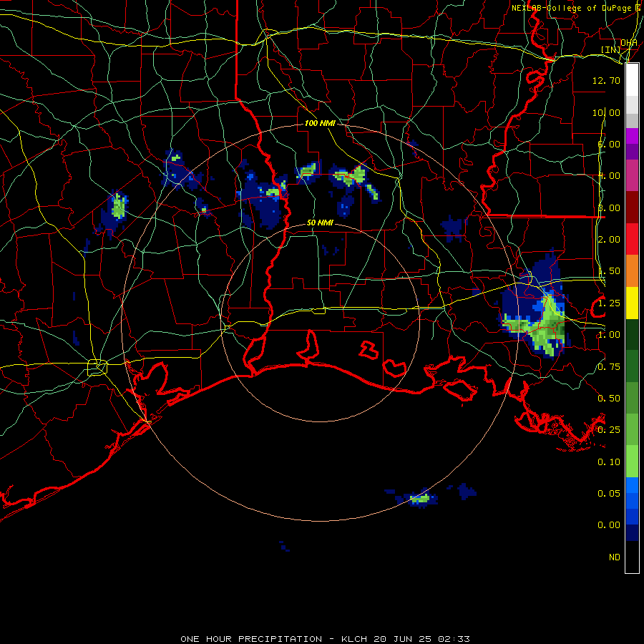The image size is (644, 644).
Task: Select the 10.00 legend value
Action: tap(606, 112)
